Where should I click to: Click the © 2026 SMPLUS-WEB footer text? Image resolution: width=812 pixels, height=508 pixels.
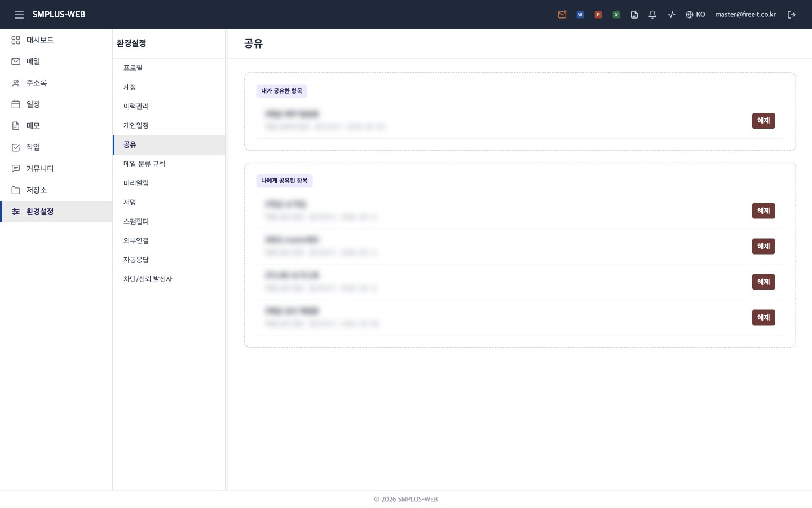click(x=406, y=500)
